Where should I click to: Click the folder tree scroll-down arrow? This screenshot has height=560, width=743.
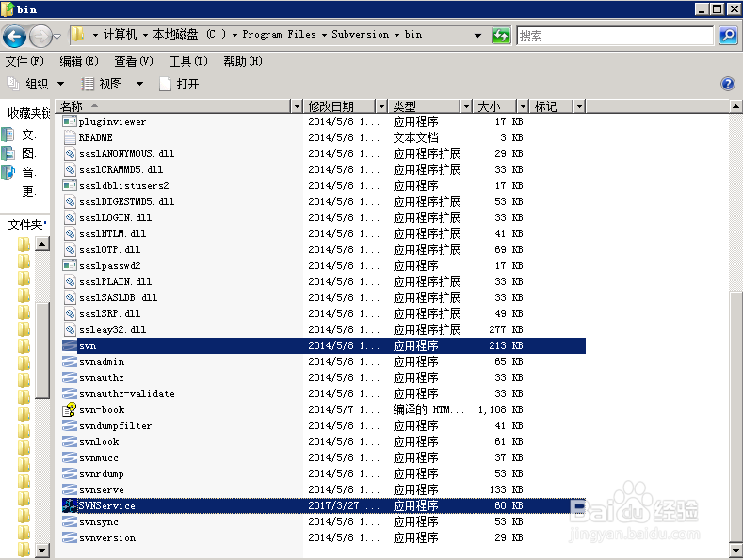(x=42, y=550)
